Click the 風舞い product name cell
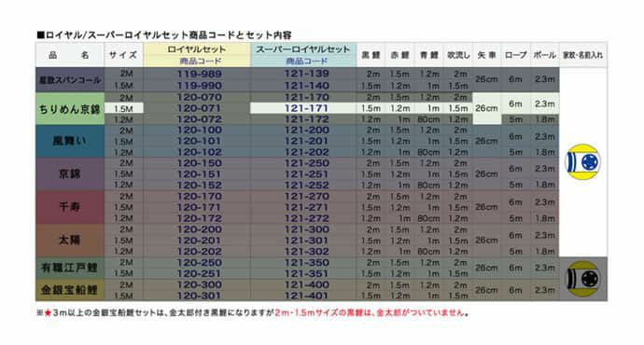The image size is (644, 345). click(69, 141)
